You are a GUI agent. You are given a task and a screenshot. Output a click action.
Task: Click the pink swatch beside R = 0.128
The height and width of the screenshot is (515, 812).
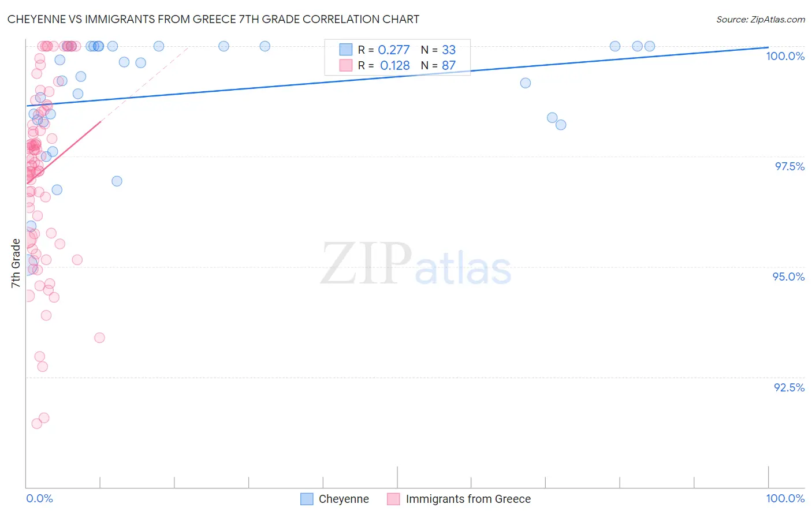pos(345,65)
